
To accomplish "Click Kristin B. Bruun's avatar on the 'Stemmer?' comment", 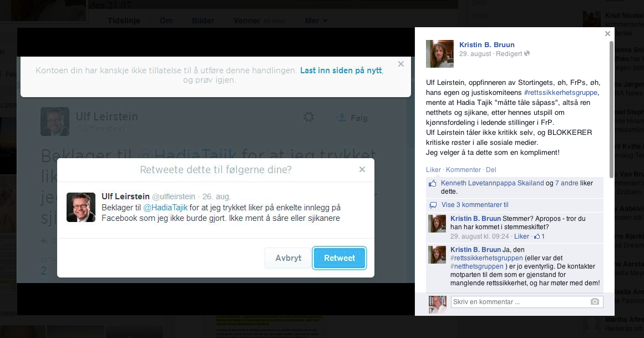I will (x=437, y=224).
